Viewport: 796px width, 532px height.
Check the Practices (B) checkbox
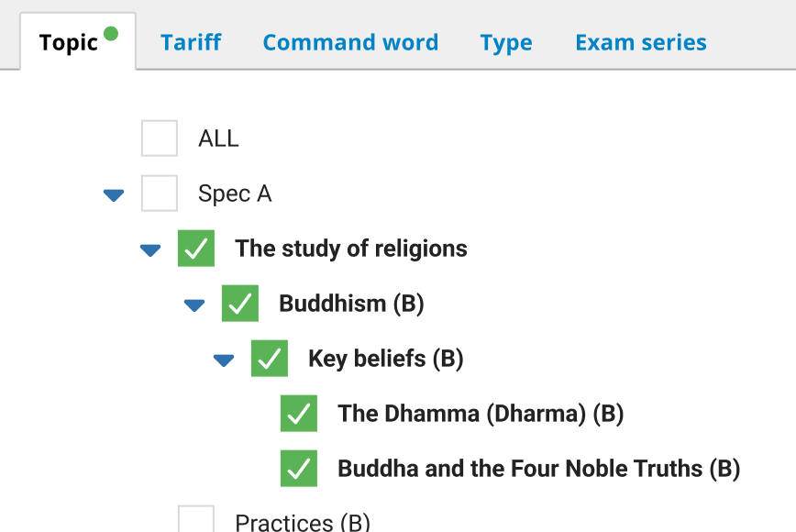(196, 520)
